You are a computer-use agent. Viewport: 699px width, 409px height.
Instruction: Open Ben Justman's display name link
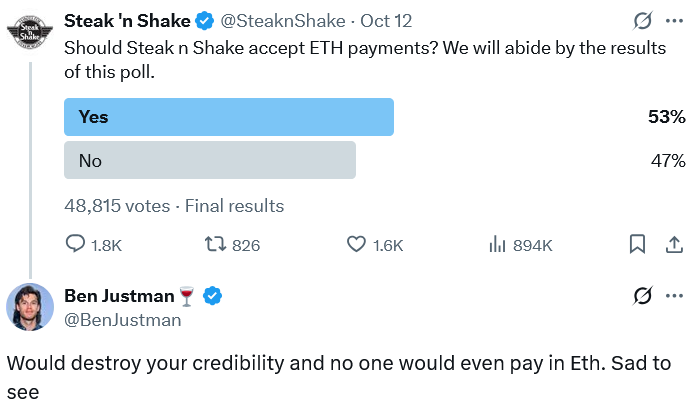click(x=118, y=295)
